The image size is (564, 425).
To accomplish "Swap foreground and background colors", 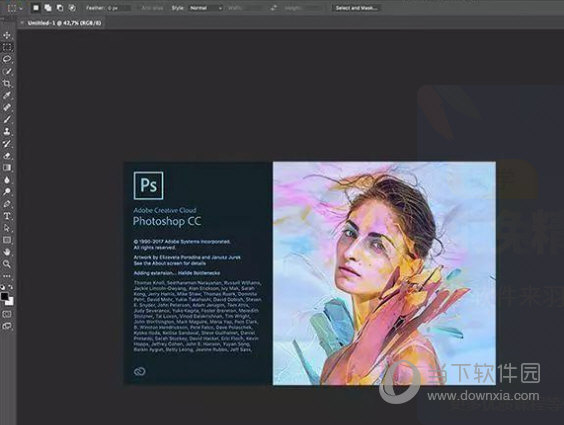I will [10, 287].
